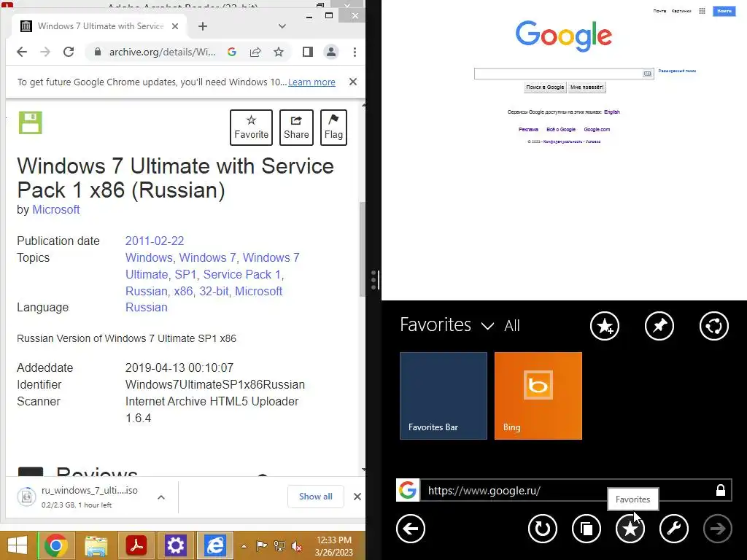This screenshot has width=747, height=560.
Task: Add to favorites with star-plus icon
Action: (605, 326)
